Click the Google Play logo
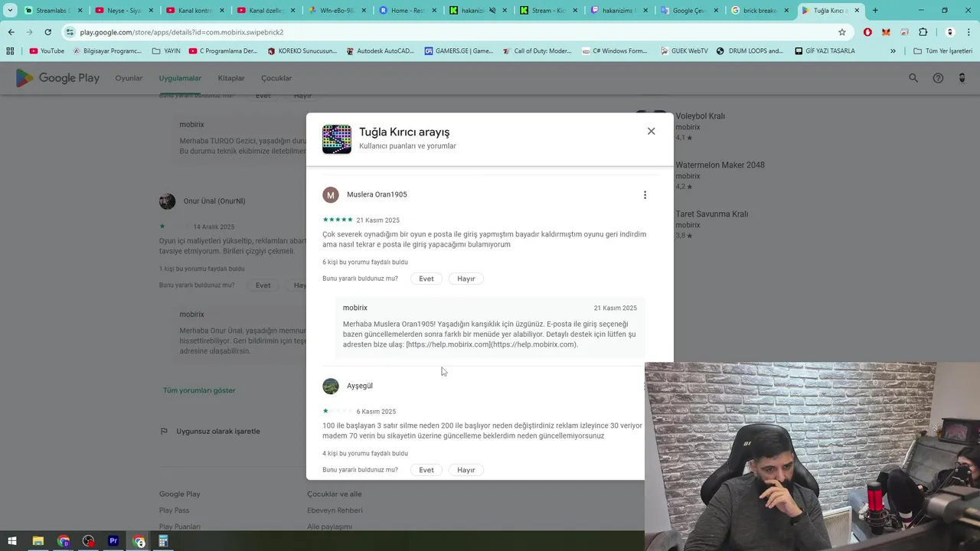Screen dimensions: 980x551 (57, 78)
